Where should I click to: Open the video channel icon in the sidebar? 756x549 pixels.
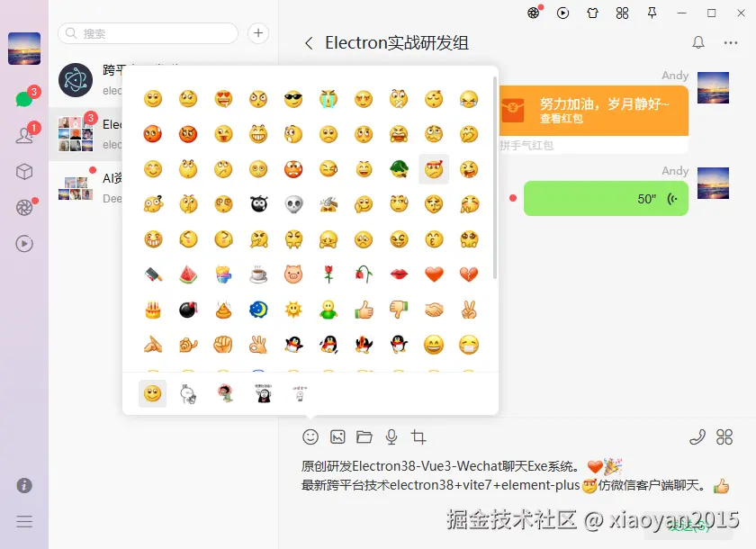(22, 243)
